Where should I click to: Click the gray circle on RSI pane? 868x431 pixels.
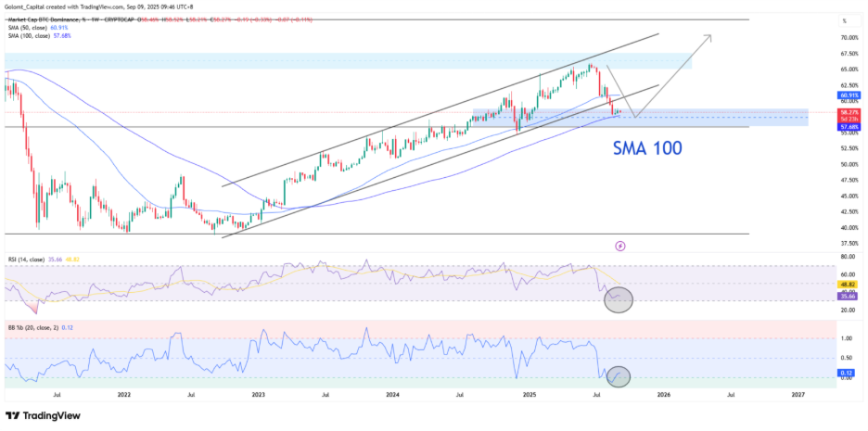click(x=618, y=298)
